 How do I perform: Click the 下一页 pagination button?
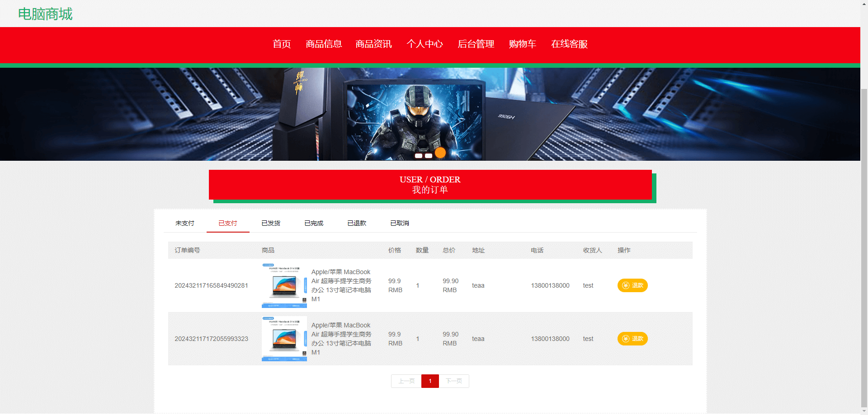click(454, 381)
